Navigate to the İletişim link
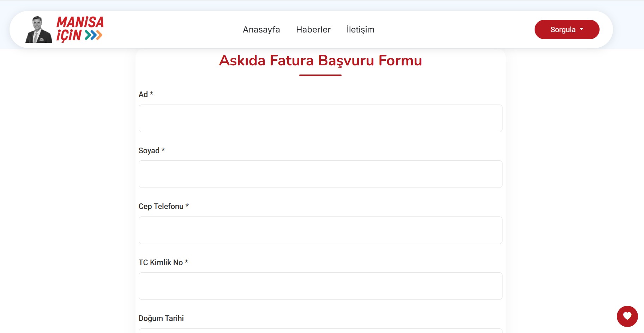Viewport: 644px width, 333px height. pyautogui.click(x=360, y=30)
